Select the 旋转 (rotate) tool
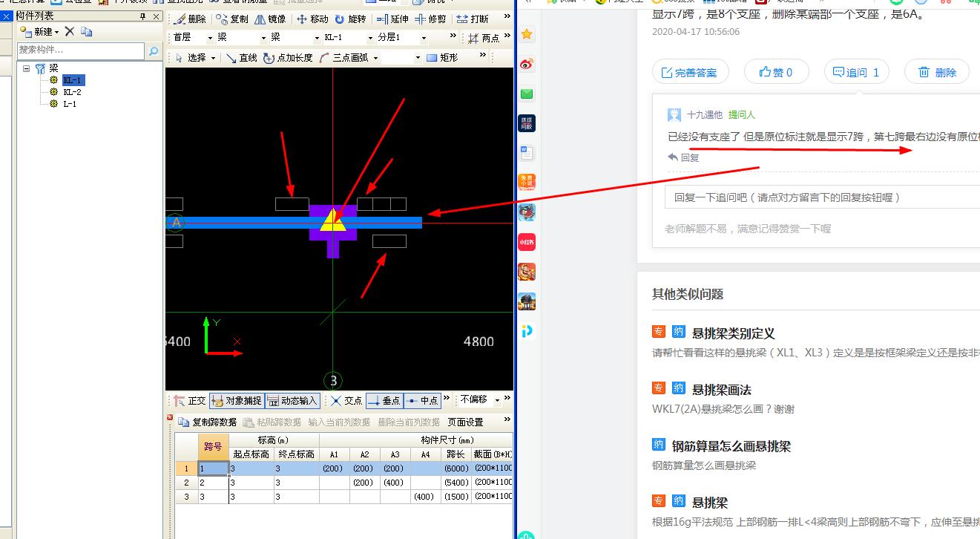Image resolution: width=980 pixels, height=539 pixels. pyautogui.click(x=350, y=19)
